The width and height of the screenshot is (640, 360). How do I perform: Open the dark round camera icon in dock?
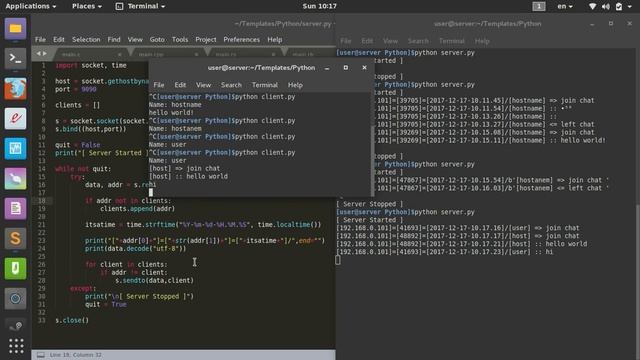tap(16, 298)
